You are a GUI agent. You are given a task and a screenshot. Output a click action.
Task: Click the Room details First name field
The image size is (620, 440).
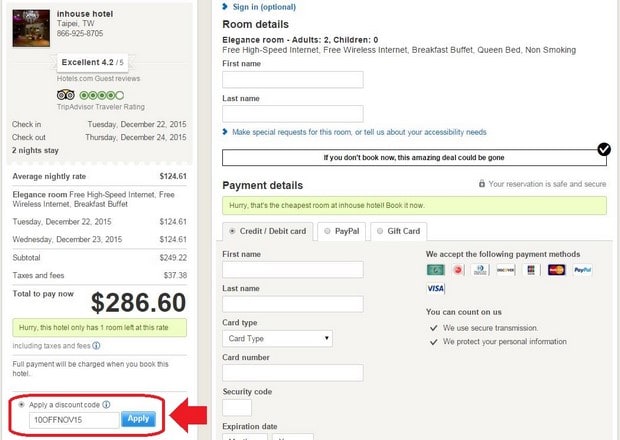click(x=292, y=80)
